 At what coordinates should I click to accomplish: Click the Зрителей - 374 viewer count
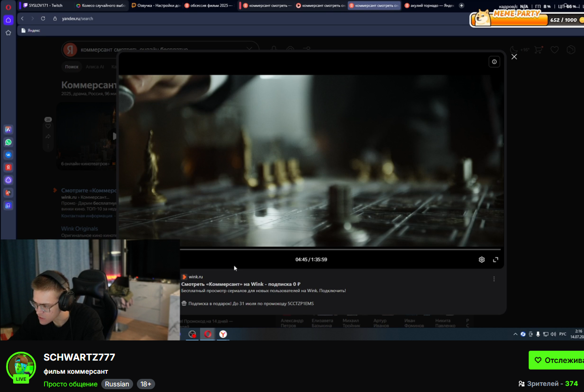(548, 384)
